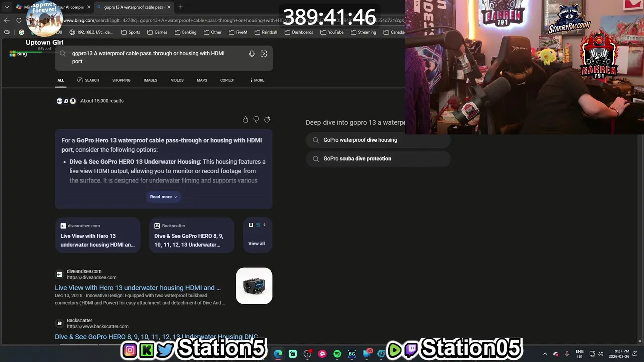Select the IMAGES tab
Viewport: 644px width, 362px height.
click(150, 80)
